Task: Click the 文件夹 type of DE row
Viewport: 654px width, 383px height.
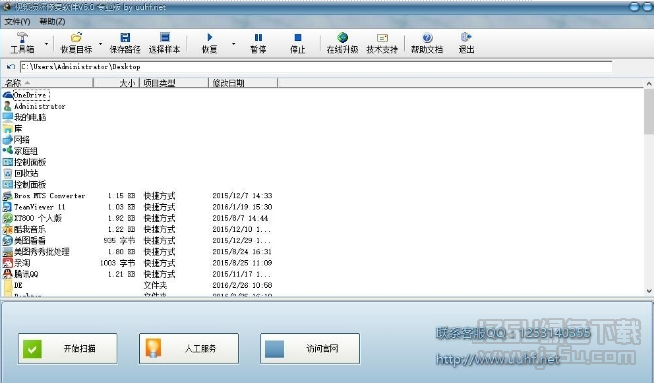Action: pos(155,285)
